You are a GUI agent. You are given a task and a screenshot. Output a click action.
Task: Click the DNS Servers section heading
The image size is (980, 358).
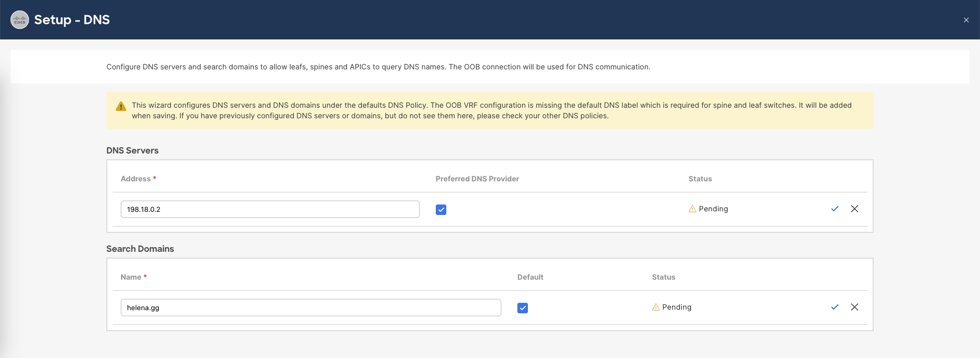pyautogui.click(x=132, y=150)
